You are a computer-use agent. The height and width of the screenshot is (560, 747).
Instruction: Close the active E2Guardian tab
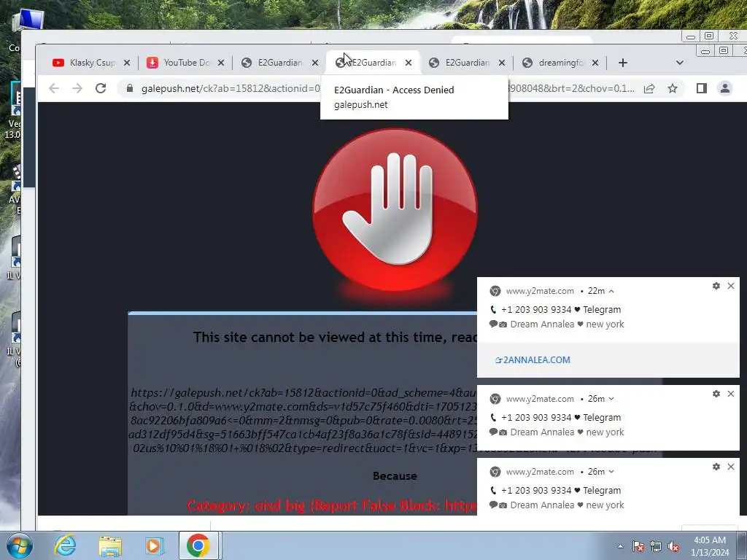[x=409, y=63]
